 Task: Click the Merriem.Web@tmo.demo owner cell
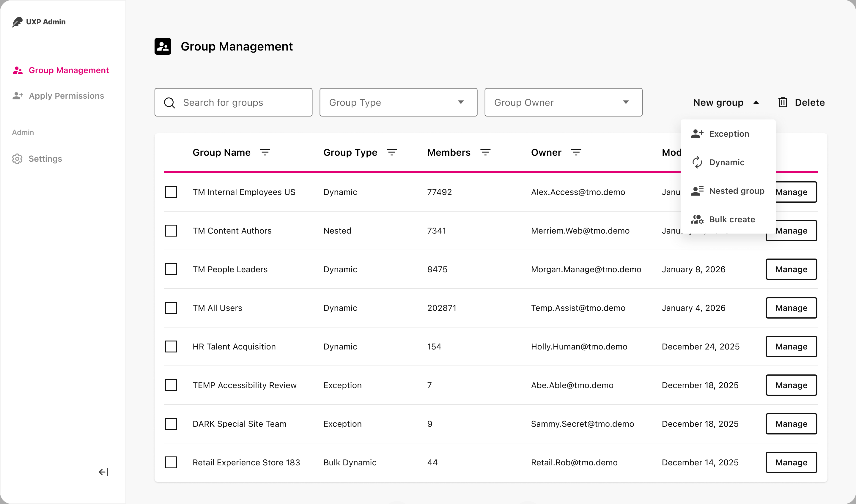pos(580,231)
